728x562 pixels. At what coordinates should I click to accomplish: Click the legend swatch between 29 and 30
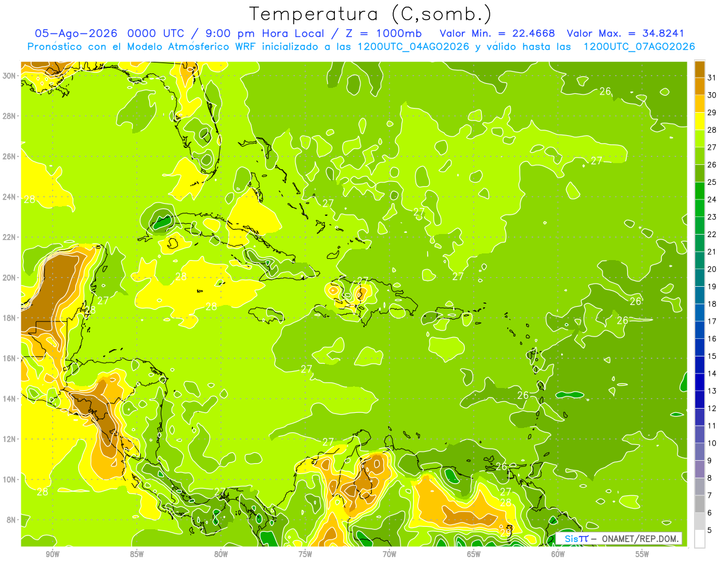click(x=699, y=104)
